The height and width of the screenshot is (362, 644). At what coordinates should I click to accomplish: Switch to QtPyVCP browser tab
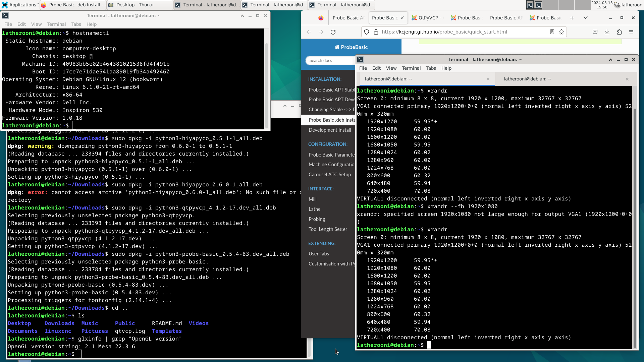(427, 18)
